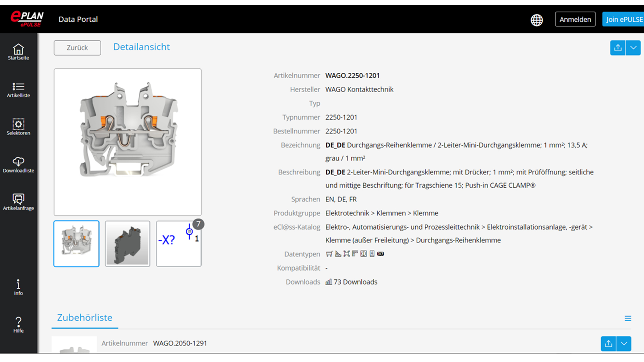Click the downloads bar chart icon
Viewport: 644px width, 362px height.
(x=328, y=282)
